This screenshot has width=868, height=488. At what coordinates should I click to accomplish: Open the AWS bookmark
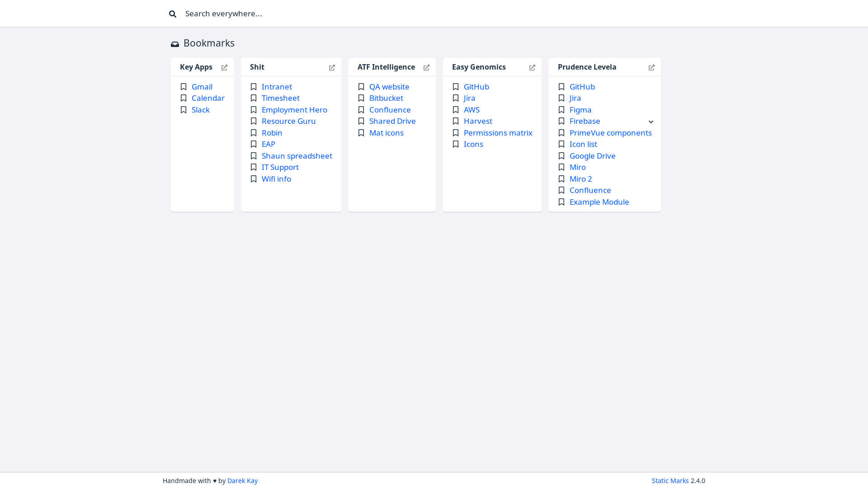pos(472,110)
